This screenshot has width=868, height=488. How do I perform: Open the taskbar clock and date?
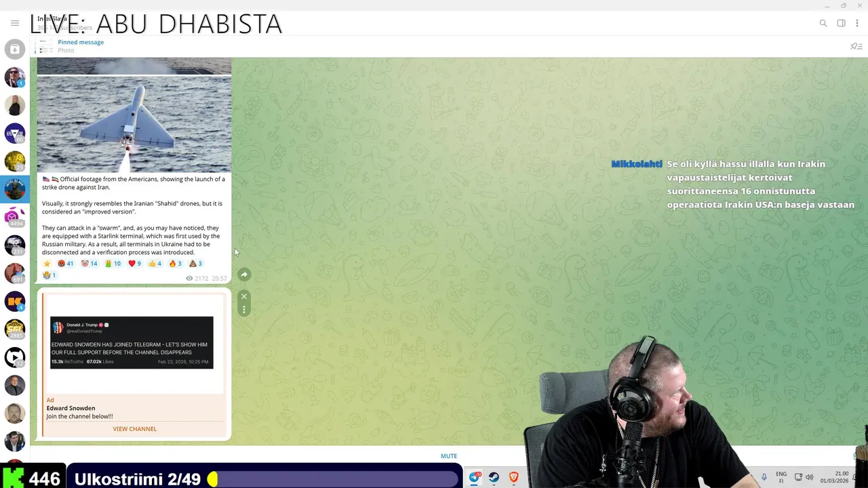pos(835,477)
